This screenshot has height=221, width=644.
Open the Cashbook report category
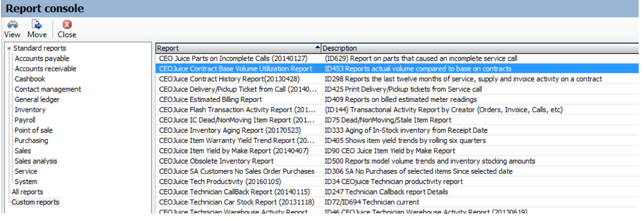point(30,79)
